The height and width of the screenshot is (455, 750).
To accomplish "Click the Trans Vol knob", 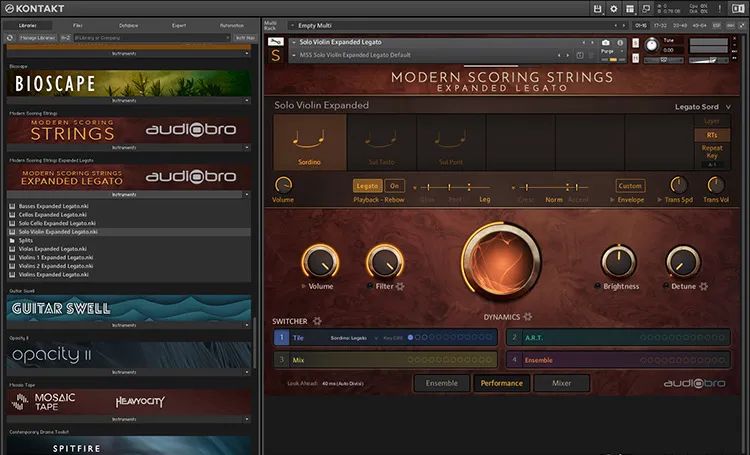I will point(716,185).
